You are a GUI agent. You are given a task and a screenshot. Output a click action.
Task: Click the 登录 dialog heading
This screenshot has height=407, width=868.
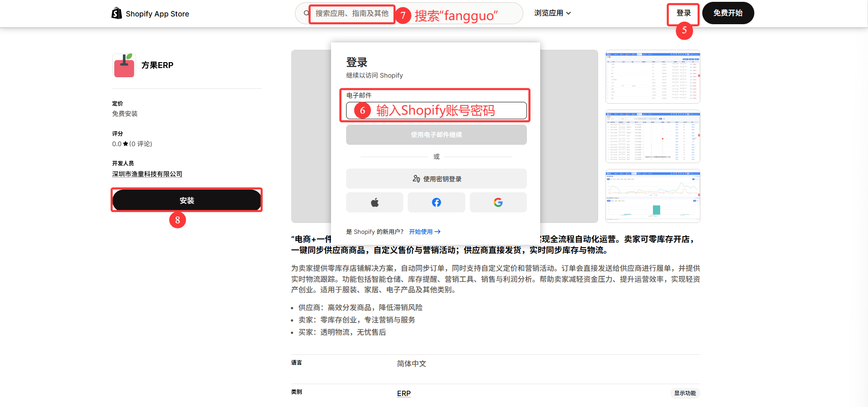(x=357, y=62)
